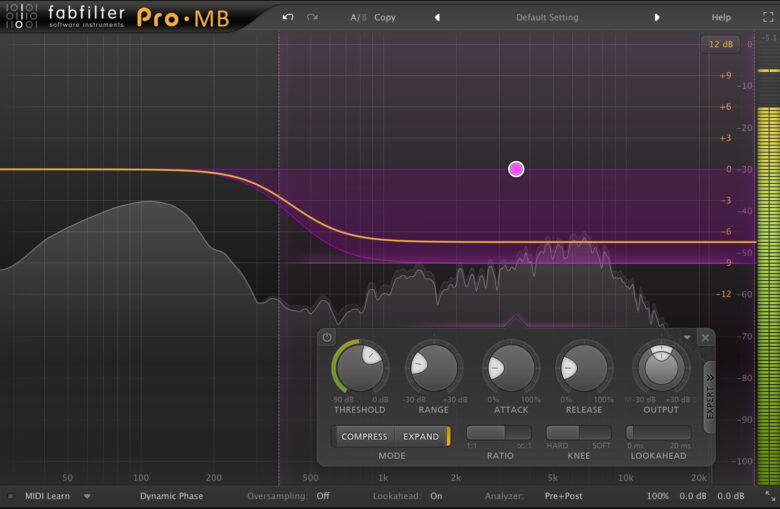Click the MIDI Learn button
This screenshot has width=780, height=509.
pyautogui.click(x=47, y=496)
